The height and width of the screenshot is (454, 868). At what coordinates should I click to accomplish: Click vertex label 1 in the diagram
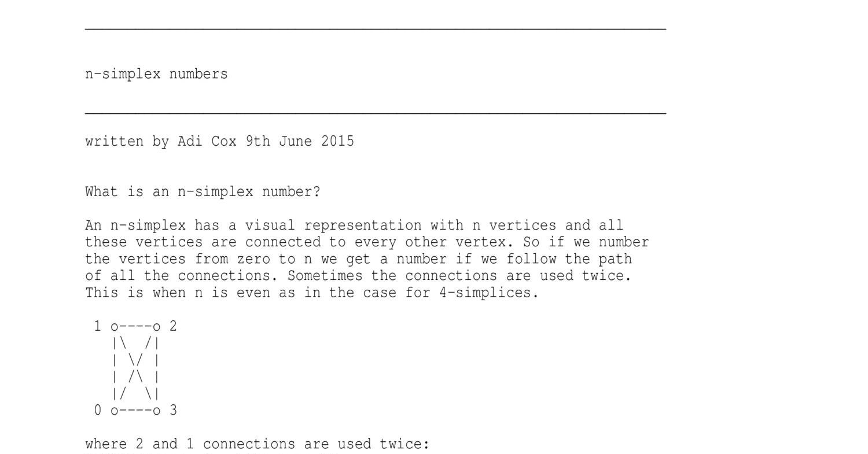(x=98, y=326)
